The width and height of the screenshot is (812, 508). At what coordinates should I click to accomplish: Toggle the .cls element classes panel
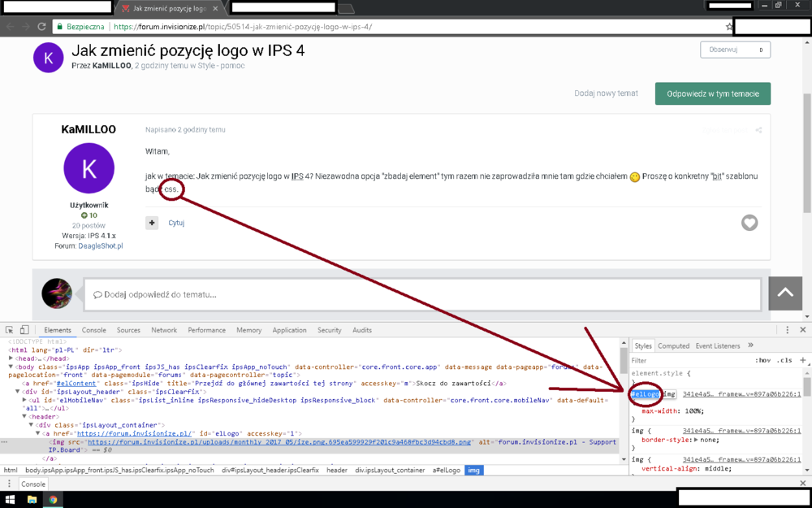[x=784, y=360]
